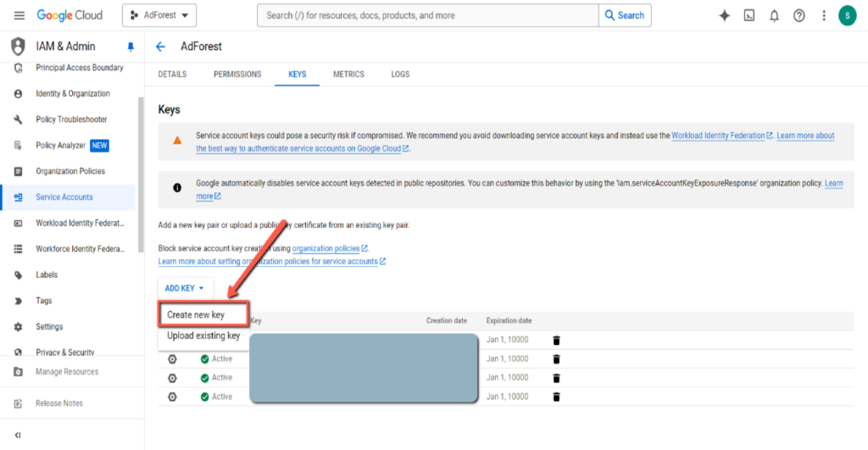Open Learn more about setting organization policies link

(x=272, y=261)
